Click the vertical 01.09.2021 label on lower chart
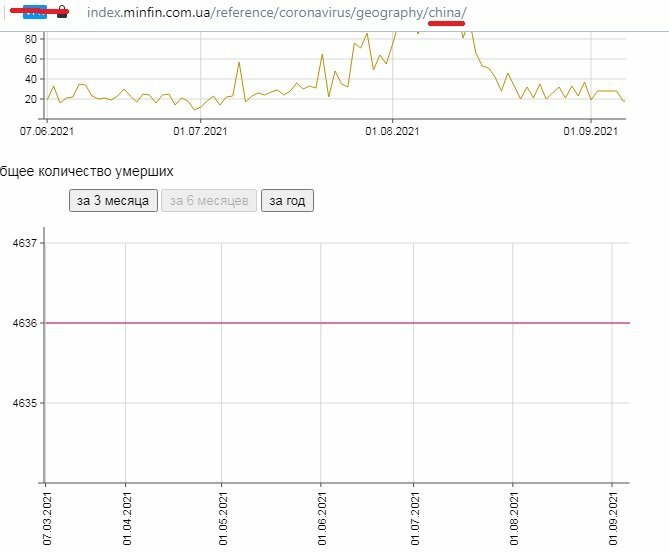Image resolution: width=669 pixels, height=552 pixels. (613, 518)
